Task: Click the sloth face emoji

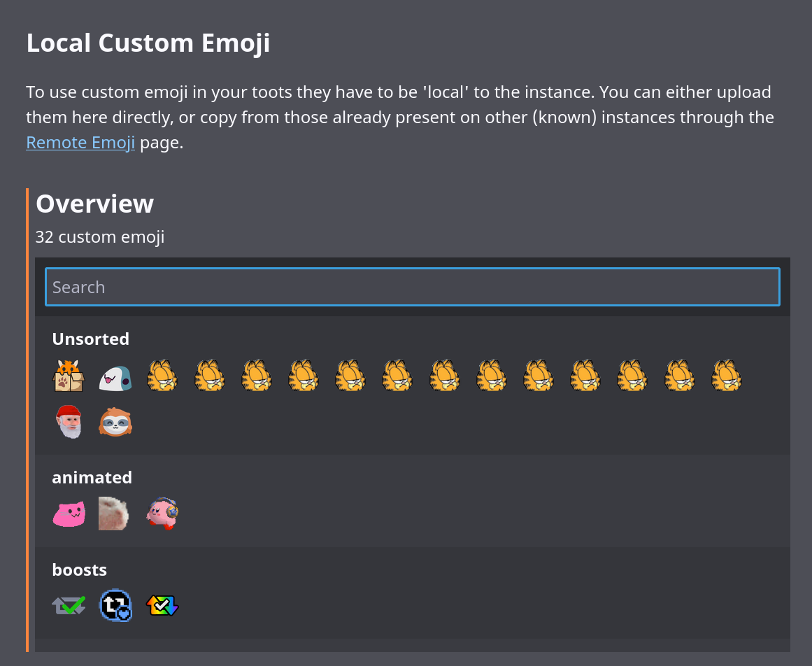Action: (115, 422)
